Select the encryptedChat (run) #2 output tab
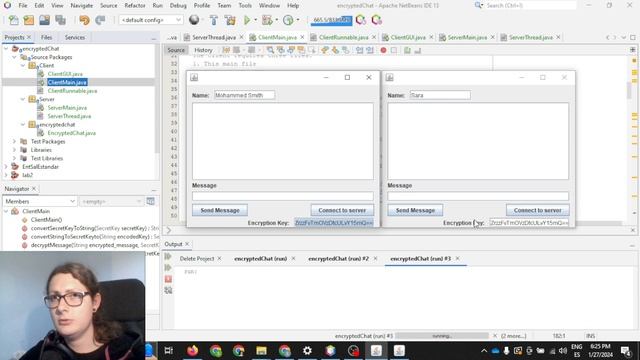640x360 pixels. [338, 259]
